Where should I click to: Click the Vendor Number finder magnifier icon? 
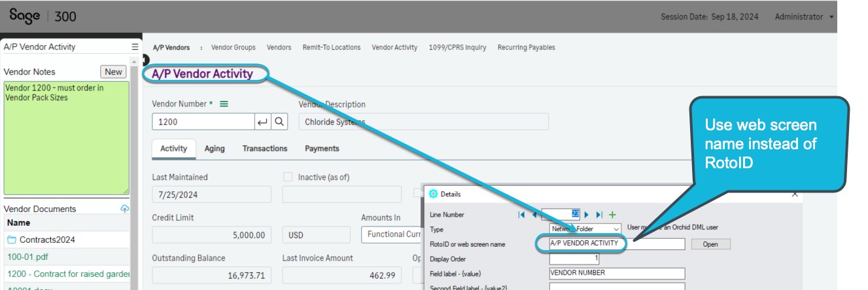279,122
